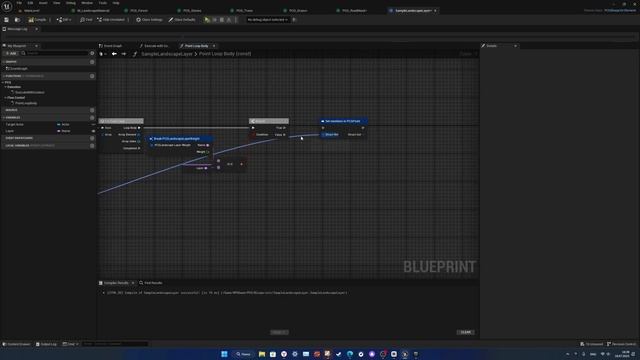Image resolution: width=640 pixels, height=360 pixels.
Task: Click the Unreal Engine logo icon
Action: click(7, 6)
